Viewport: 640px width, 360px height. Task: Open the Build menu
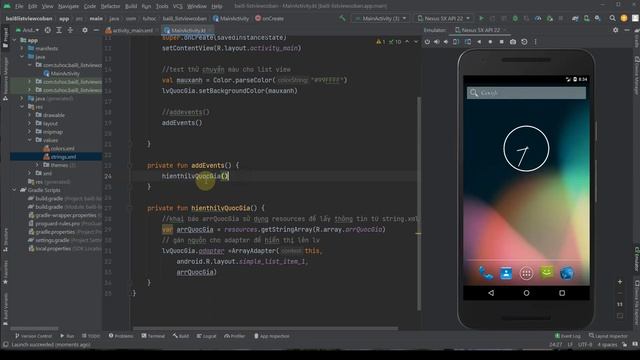point(131,6)
